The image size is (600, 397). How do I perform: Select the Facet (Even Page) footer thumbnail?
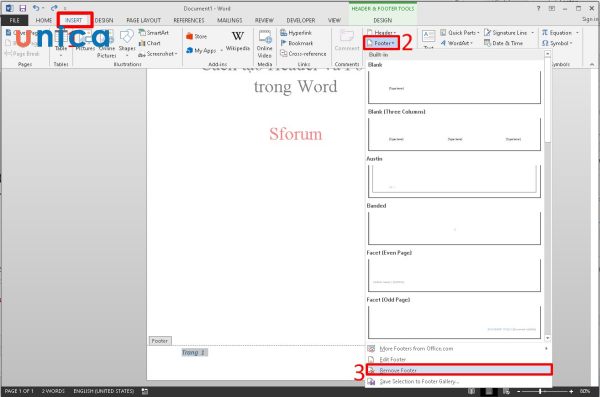coord(454,275)
